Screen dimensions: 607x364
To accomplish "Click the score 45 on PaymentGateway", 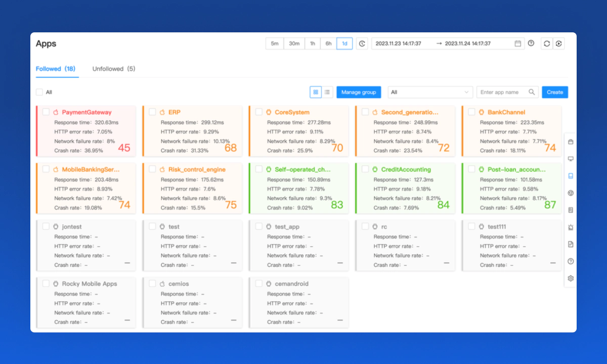I will click(x=124, y=148).
